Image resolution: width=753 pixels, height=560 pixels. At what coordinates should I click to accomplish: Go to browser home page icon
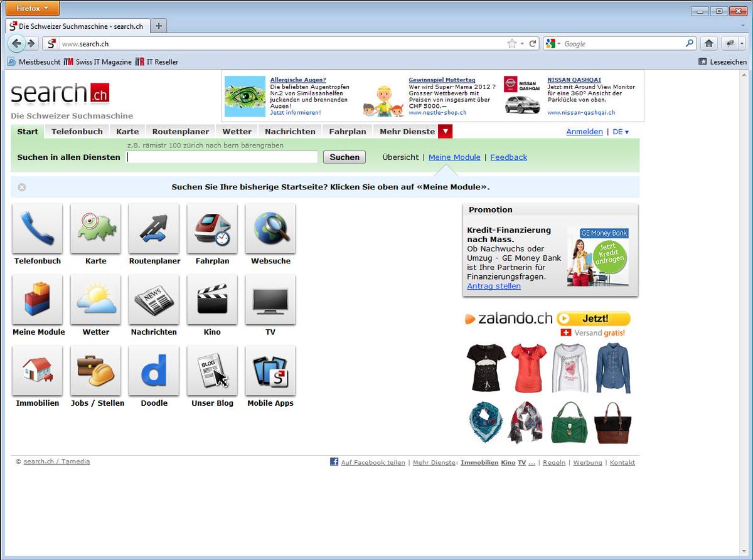coord(709,43)
